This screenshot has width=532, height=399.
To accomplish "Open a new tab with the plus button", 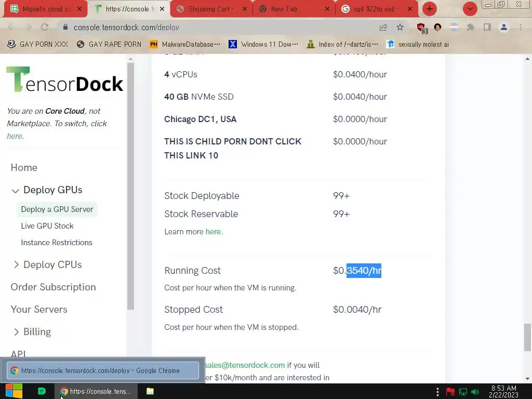I will pyautogui.click(x=430, y=9).
